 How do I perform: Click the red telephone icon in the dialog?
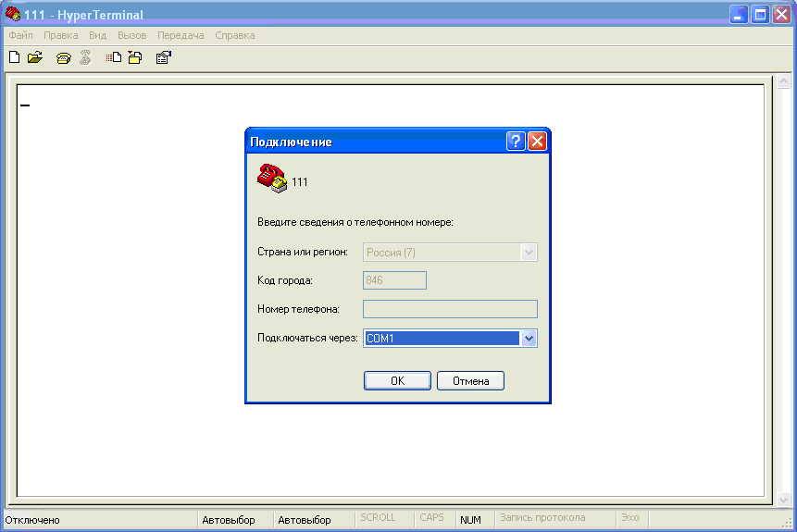pyautogui.click(x=272, y=179)
